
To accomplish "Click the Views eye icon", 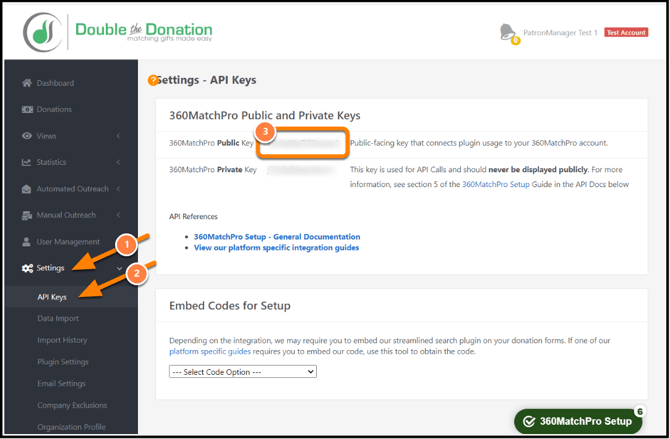I will (27, 136).
